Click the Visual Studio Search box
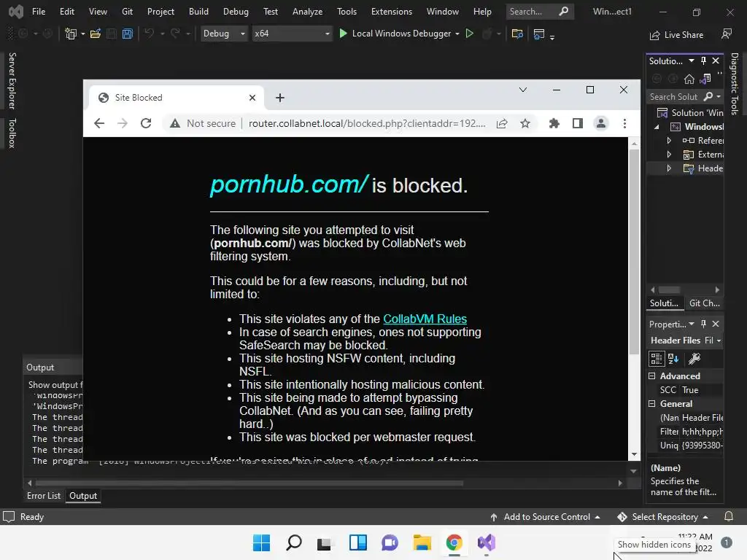The image size is (747, 560). pos(540,12)
